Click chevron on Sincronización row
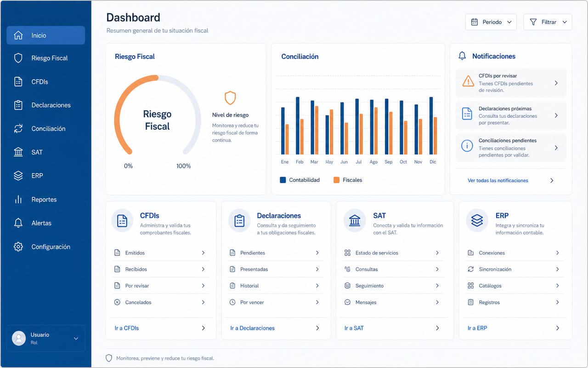588x368 pixels. pyautogui.click(x=558, y=269)
